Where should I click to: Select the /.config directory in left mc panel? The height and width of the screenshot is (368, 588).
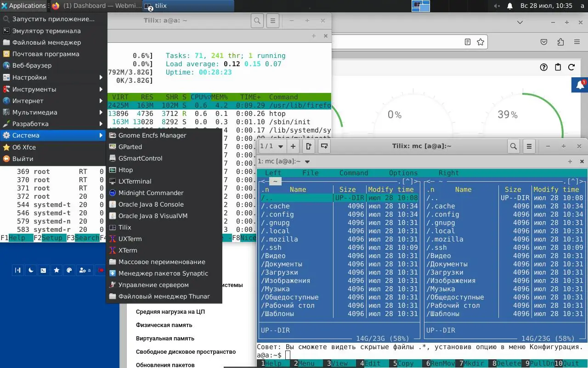point(277,214)
